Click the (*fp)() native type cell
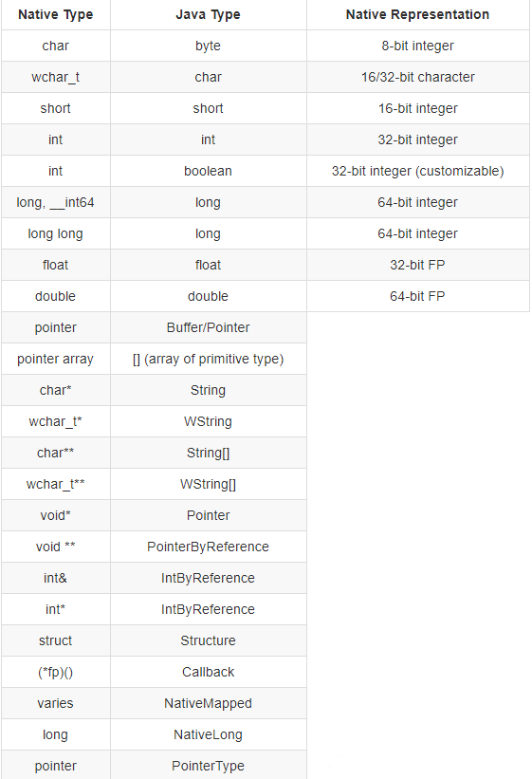The image size is (532, 779). (56, 672)
